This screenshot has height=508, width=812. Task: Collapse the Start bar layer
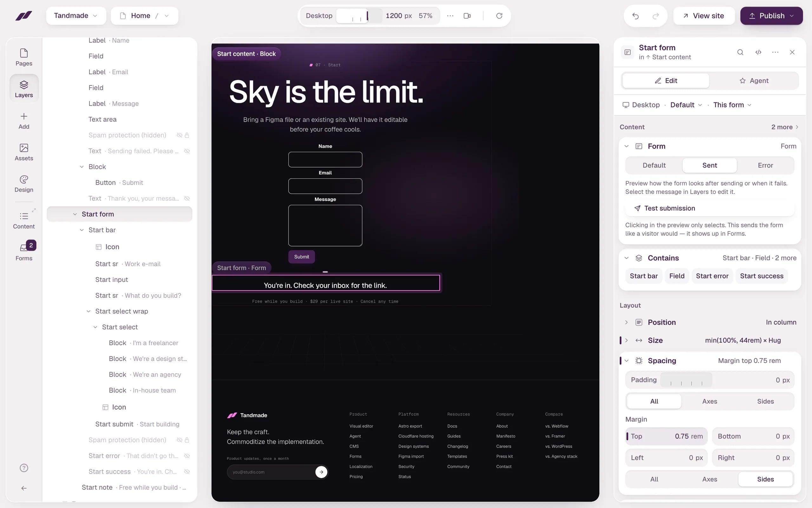[82, 230]
